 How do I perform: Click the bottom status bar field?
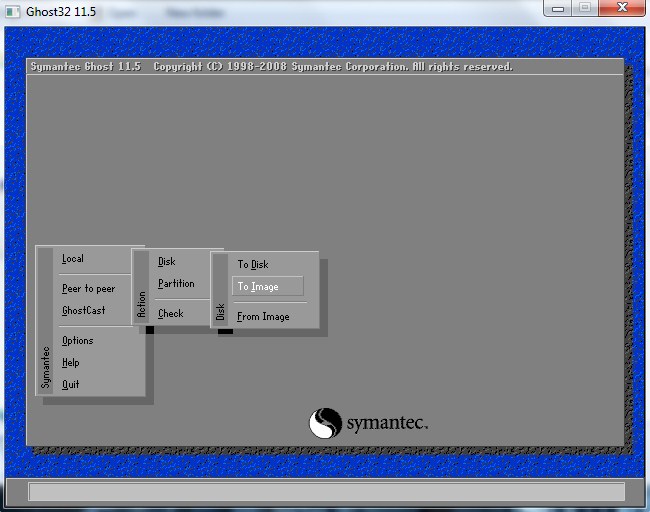pyautogui.click(x=327, y=492)
